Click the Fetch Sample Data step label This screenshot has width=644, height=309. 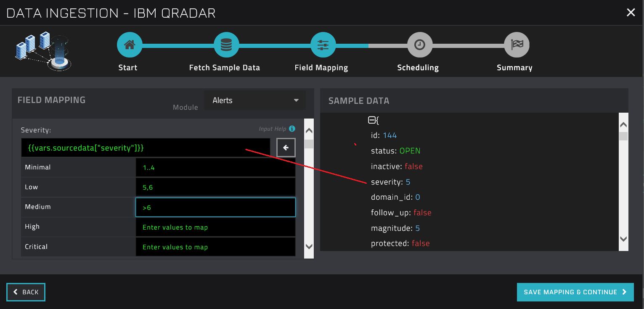coord(225,68)
